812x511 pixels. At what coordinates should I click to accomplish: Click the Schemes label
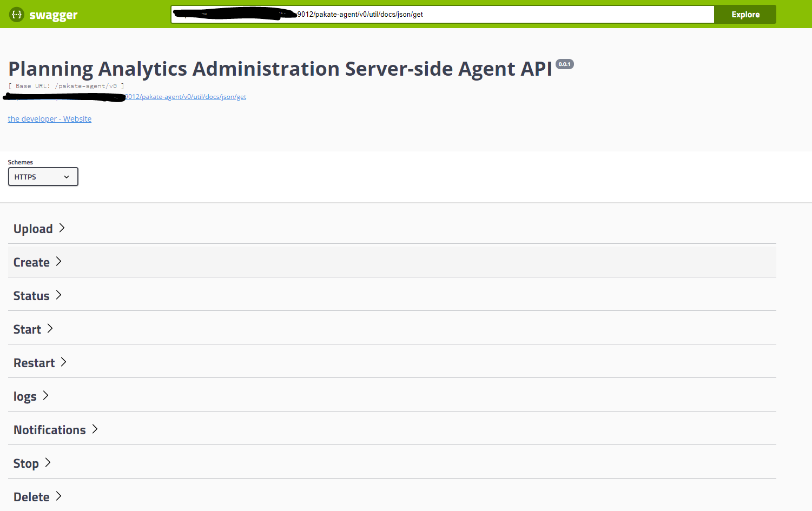click(x=21, y=162)
